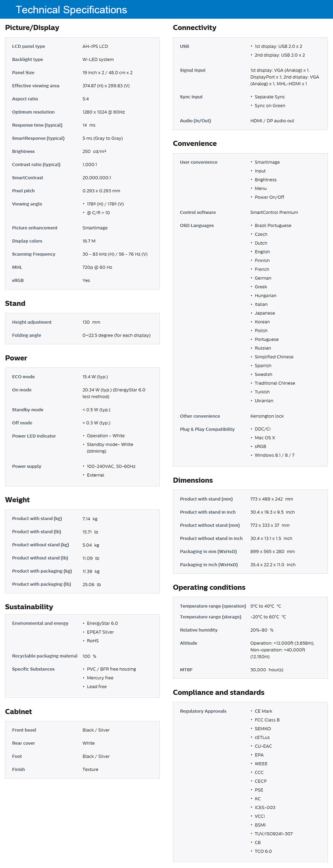Select the Compliance and standards heading

pyautogui.click(x=219, y=692)
